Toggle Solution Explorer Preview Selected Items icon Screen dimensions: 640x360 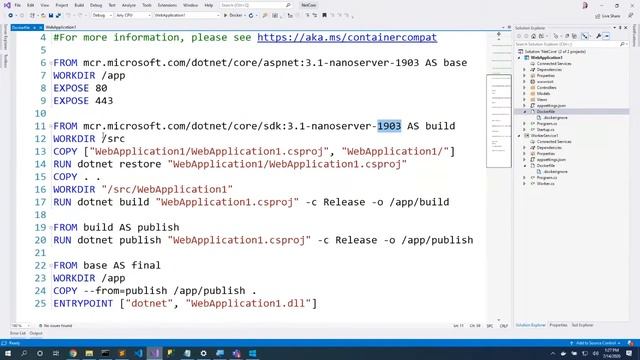(607, 36)
